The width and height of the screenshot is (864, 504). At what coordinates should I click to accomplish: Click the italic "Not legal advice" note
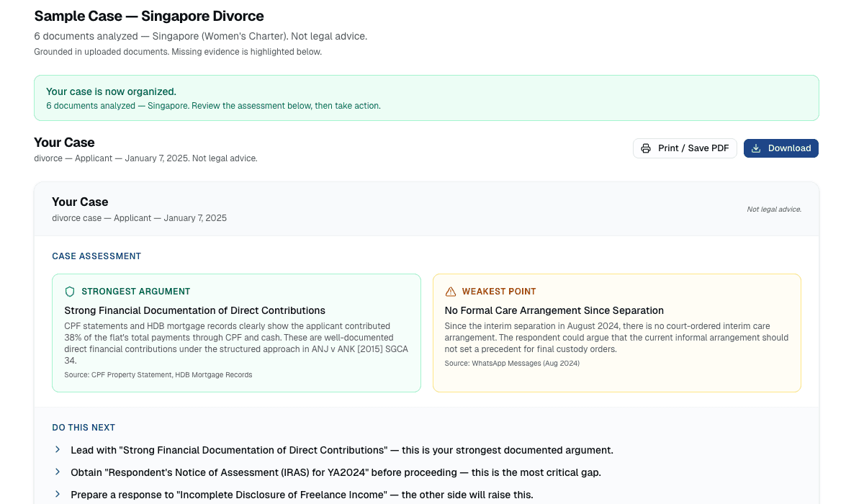[774, 208]
